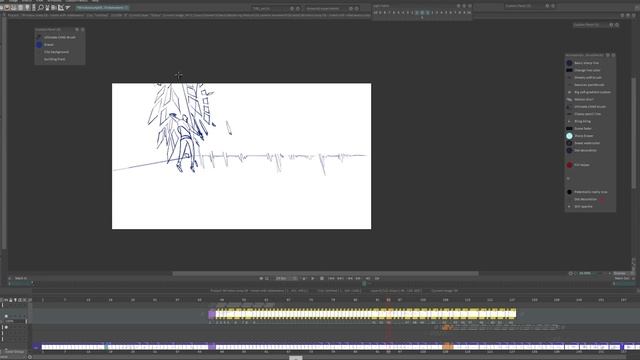Select Dot decoration below Power watercolor

(x=585, y=151)
